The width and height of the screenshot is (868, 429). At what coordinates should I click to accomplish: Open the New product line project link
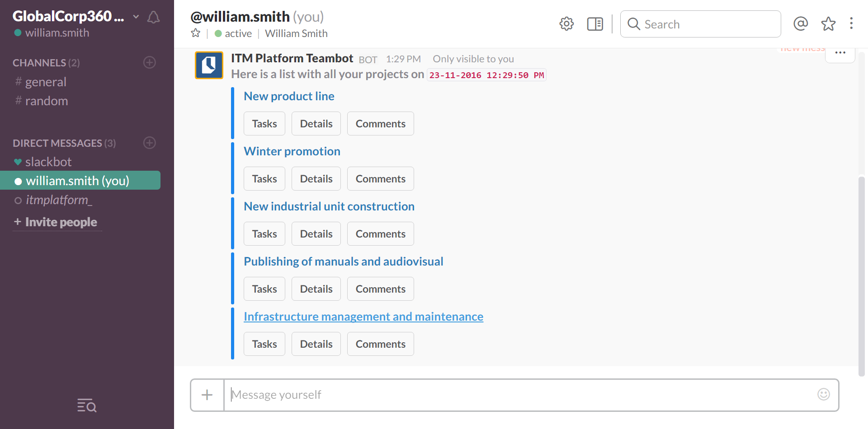(x=289, y=96)
